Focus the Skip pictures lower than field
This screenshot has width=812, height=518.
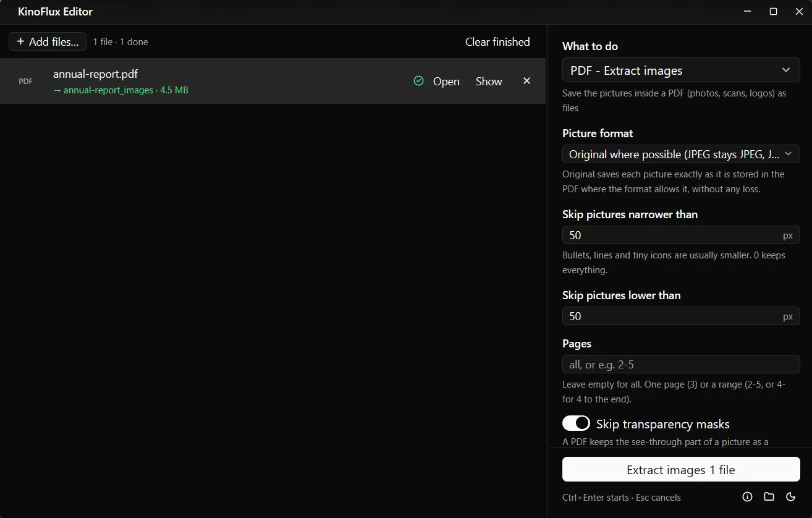pyautogui.click(x=681, y=316)
